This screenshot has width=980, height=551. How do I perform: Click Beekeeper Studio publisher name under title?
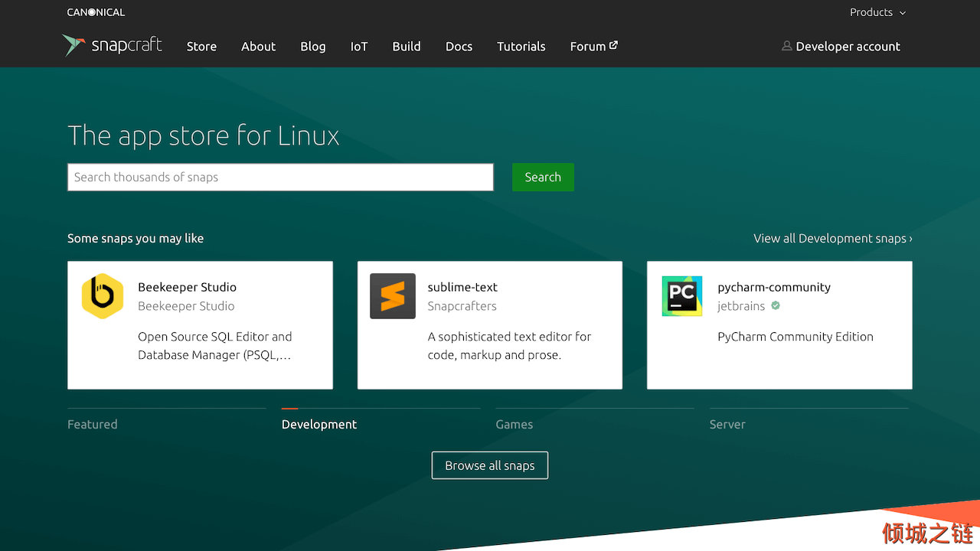point(186,305)
